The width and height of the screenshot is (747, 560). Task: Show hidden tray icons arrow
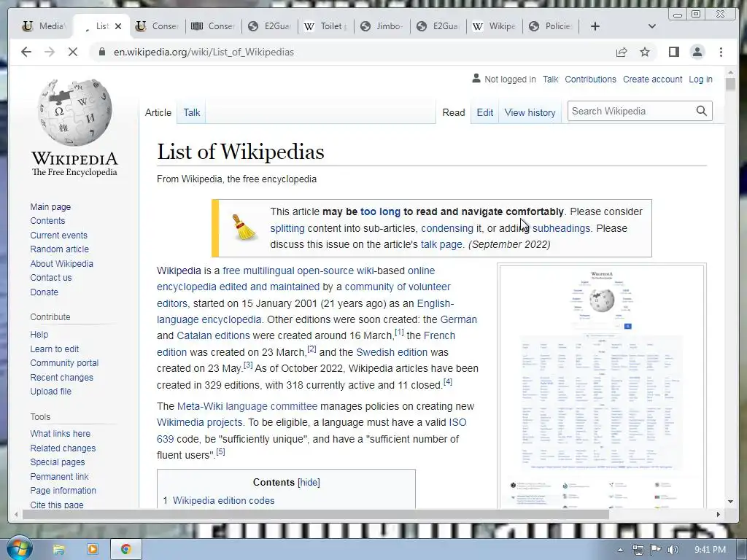[620, 550]
